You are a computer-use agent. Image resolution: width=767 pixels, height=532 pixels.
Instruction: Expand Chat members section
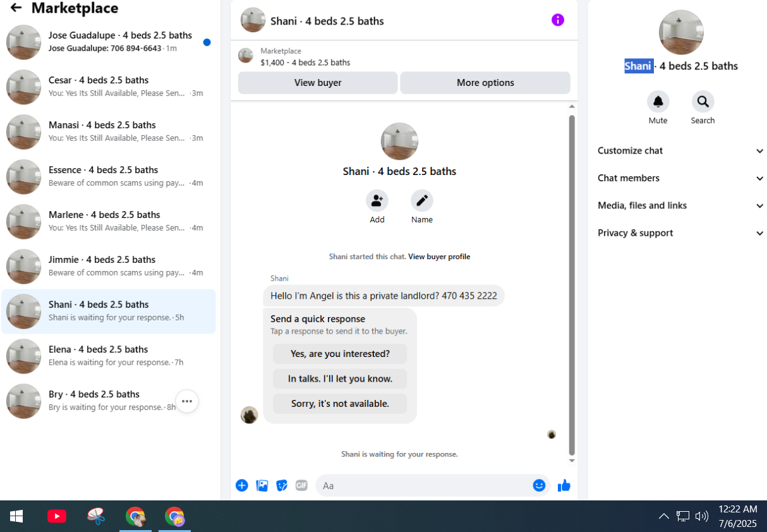point(681,178)
